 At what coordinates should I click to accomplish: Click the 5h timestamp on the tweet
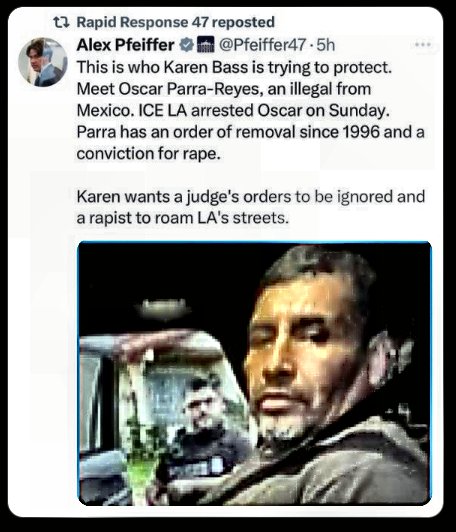click(x=325, y=45)
